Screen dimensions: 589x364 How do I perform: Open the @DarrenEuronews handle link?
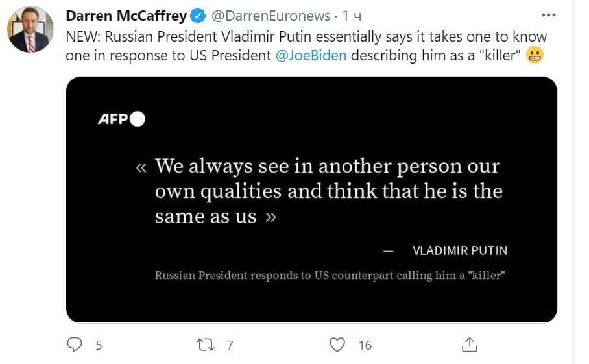(x=271, y=16)
